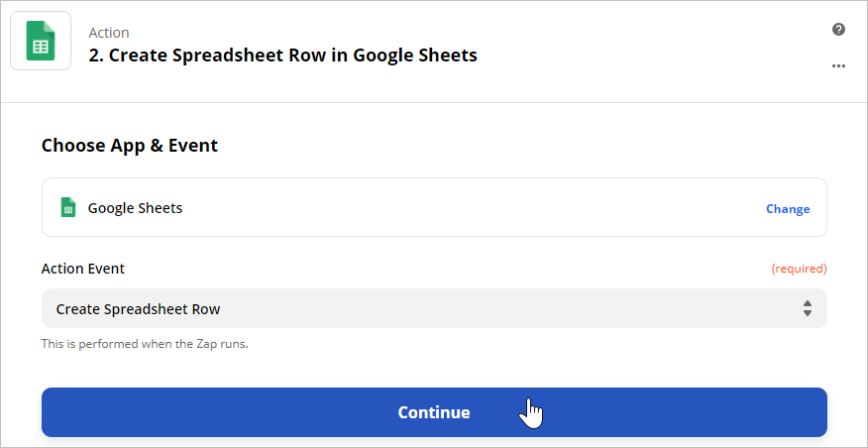Viewport: 868px width, 448px height.
Task: Click the up-down arrows on Action Event
Action: (808, 308)
